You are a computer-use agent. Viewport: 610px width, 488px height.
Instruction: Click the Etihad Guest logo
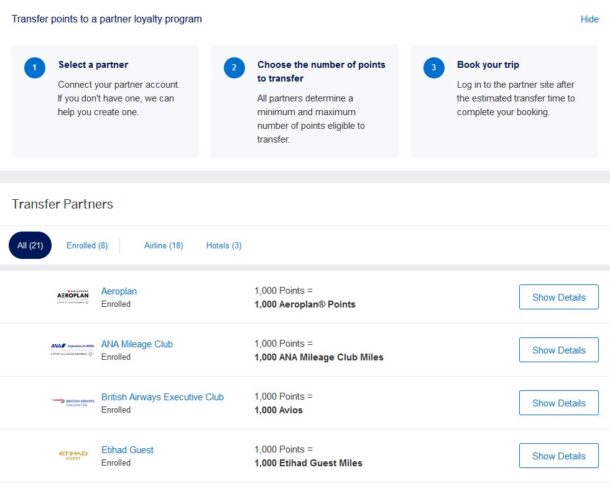[x=73, y=456]
